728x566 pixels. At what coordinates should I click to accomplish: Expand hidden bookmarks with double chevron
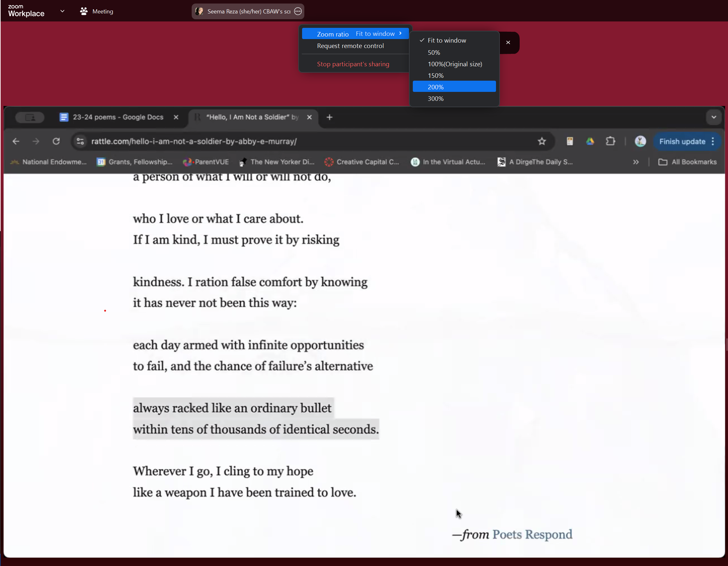pyautogui.click(x=636, y=162)
